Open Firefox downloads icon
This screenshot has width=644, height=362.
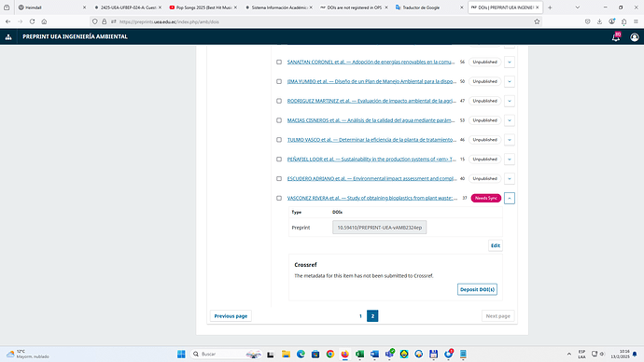[599, 21]
